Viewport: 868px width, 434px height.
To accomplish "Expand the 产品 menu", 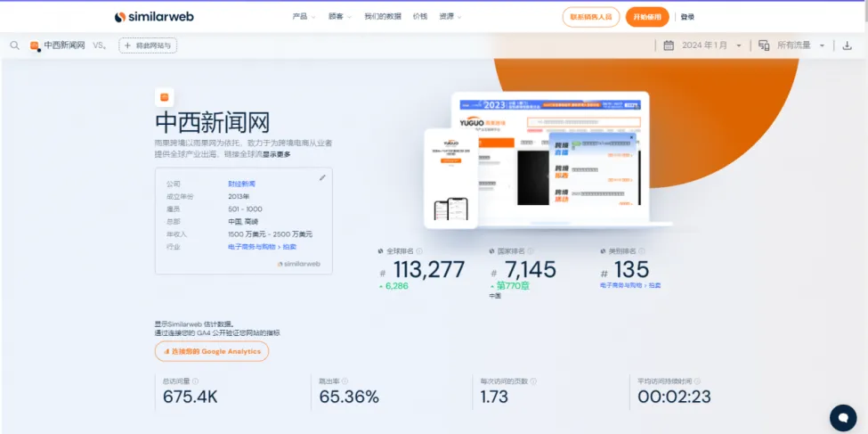I will pos(304,17).
